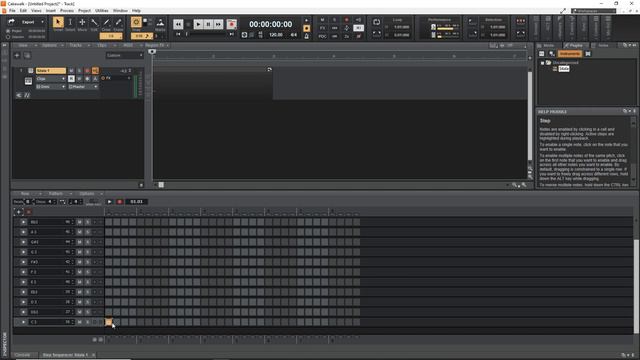
Task: Open the Views menu
Action: (x=36, y=11)
